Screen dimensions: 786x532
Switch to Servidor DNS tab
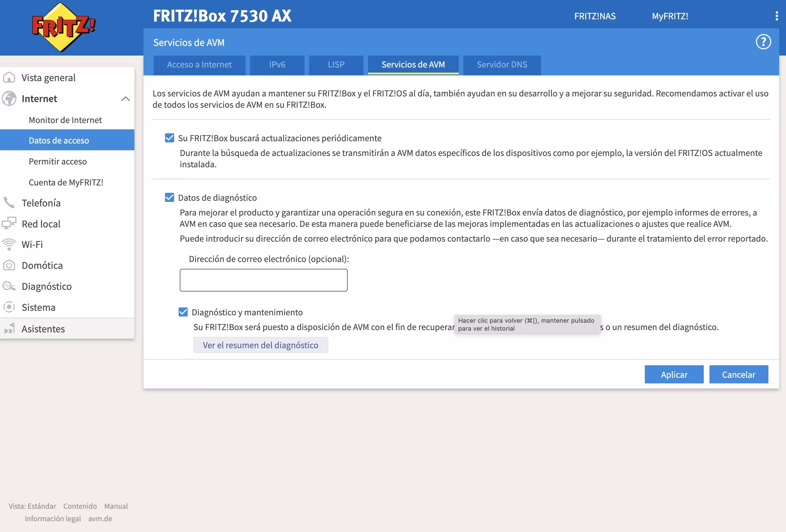pyautogui.click(x=502, y=65)
